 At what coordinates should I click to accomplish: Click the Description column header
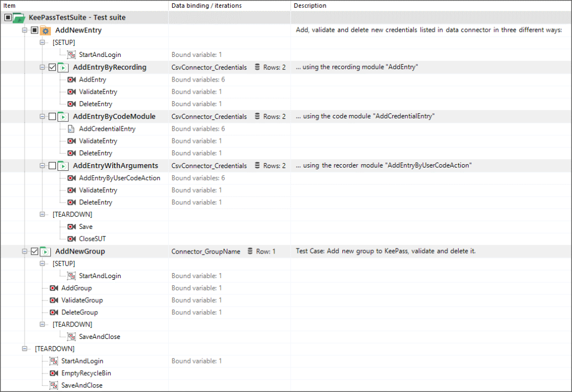431,6
